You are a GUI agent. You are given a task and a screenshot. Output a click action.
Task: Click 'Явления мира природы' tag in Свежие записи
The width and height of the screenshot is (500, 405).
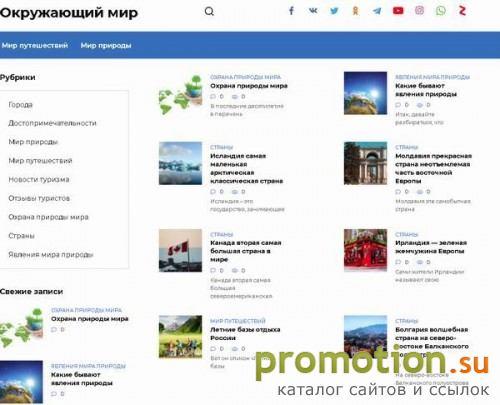point(88,366)
